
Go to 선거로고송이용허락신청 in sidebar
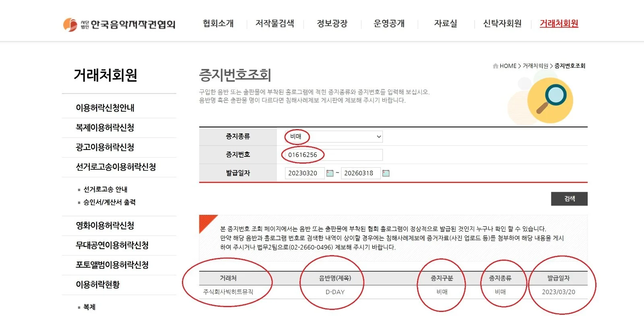[x=116, y=167]
